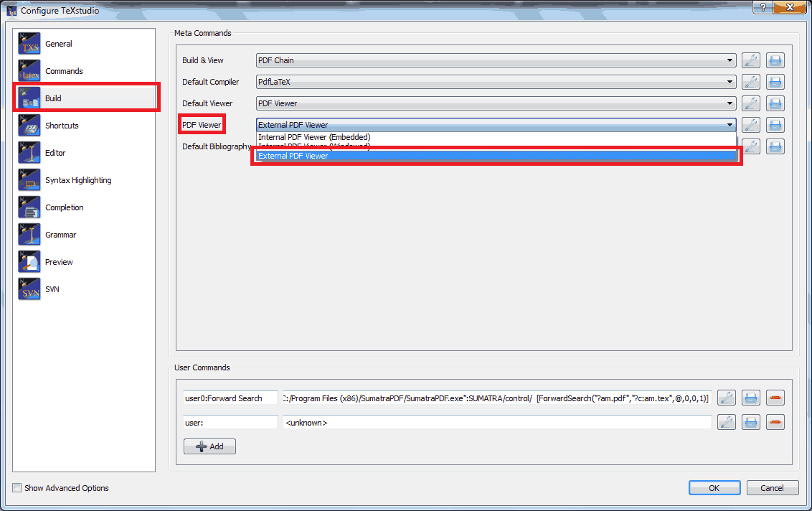The image size is (812, 511).
Task: Click the wrench icon beside Default Bibliography
Action: 750,146
